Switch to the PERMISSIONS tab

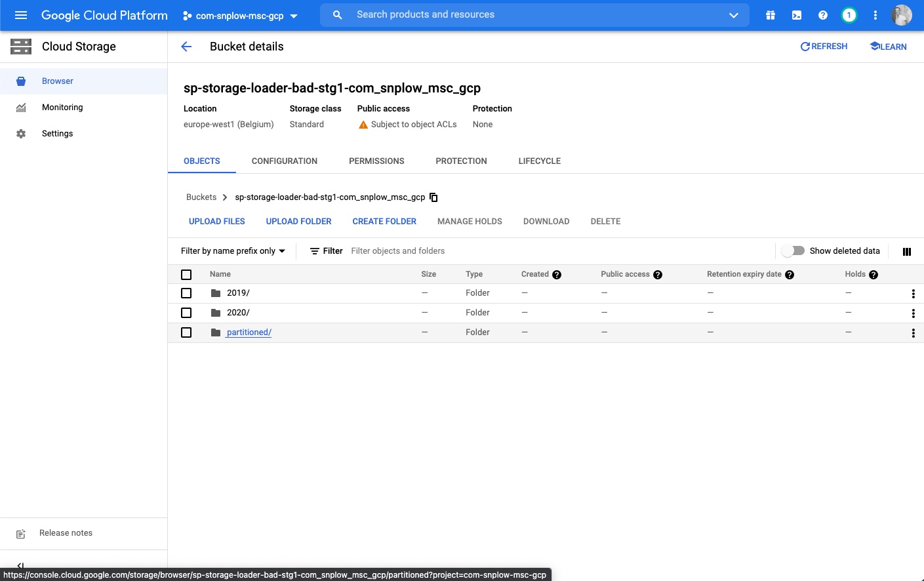pyautogui.click(x=376, y=161)
